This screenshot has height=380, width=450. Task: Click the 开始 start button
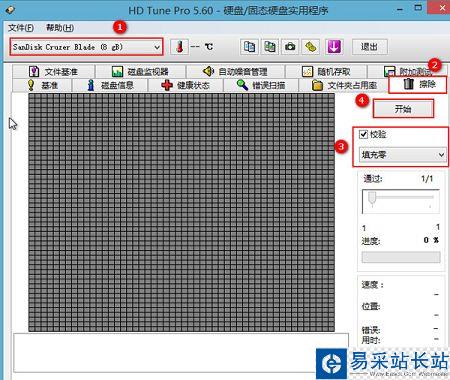[x=403, y=109]
